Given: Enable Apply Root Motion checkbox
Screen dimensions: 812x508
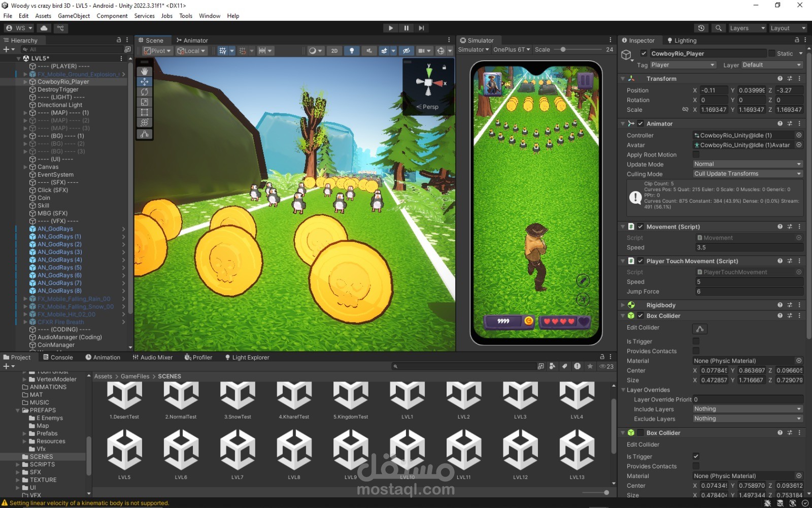Looking at the screenshot, I should 696,154.
